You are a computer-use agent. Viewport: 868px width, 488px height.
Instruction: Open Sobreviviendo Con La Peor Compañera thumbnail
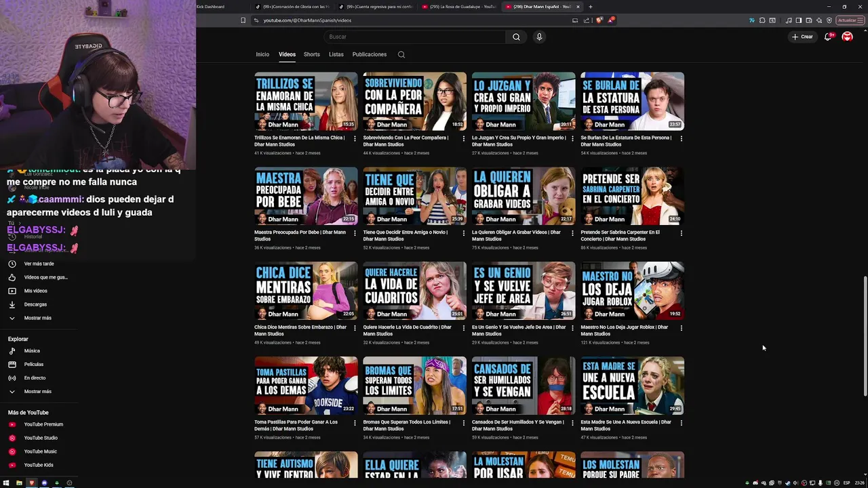(x=414, y=101)
